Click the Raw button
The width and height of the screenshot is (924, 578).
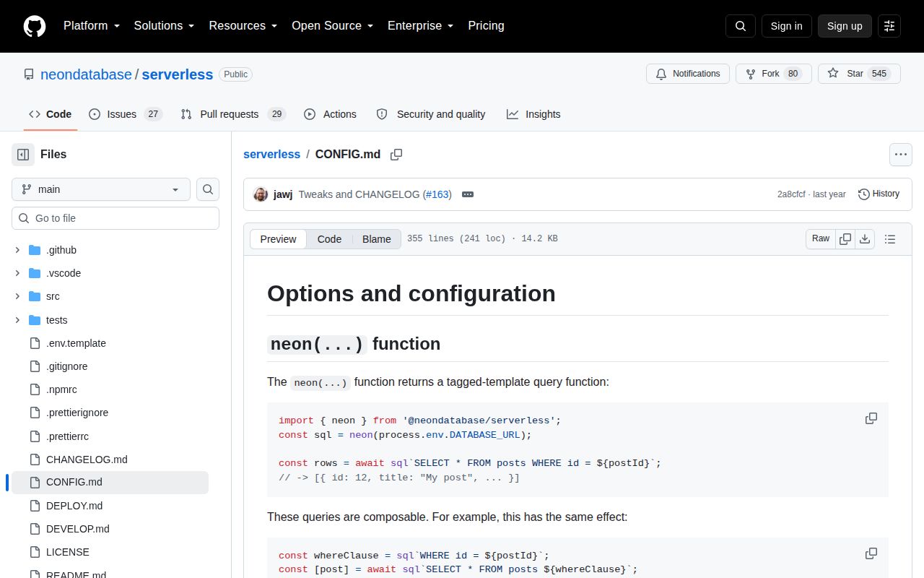coord(821,238)
